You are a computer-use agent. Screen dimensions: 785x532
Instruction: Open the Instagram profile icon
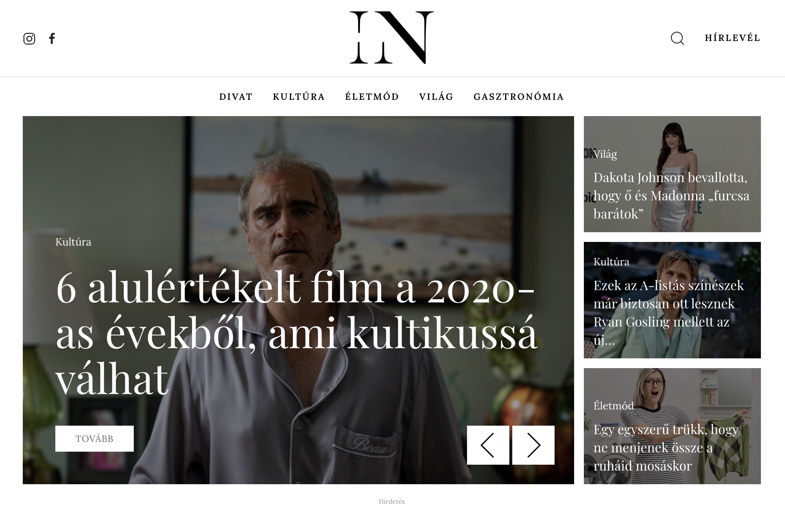click(29, 38)
